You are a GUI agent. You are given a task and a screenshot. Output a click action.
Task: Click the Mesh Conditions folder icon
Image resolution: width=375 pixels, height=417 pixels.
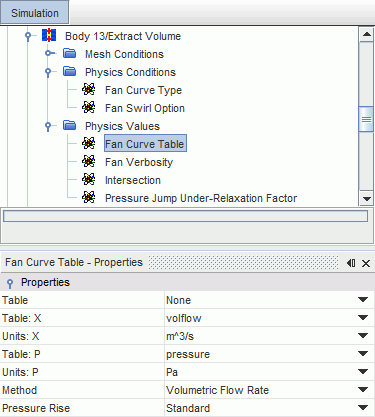pyautogui.click(x=70, y=53)
